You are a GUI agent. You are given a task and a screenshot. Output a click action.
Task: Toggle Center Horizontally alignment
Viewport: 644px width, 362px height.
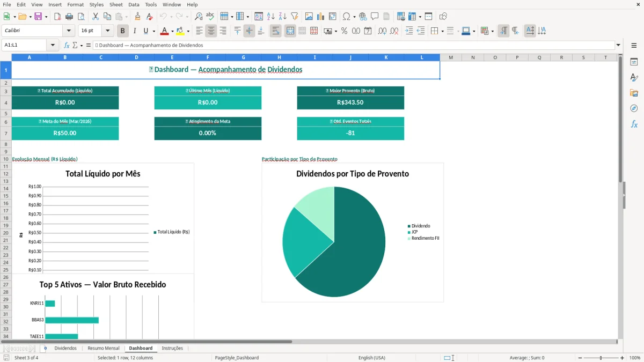click(211, 31)
